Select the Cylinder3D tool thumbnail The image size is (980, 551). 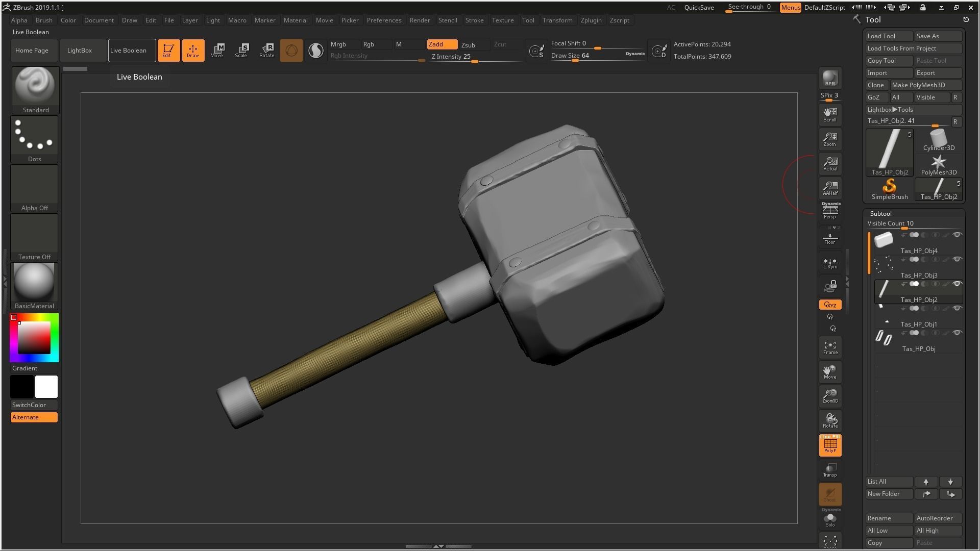click(939, 140)
